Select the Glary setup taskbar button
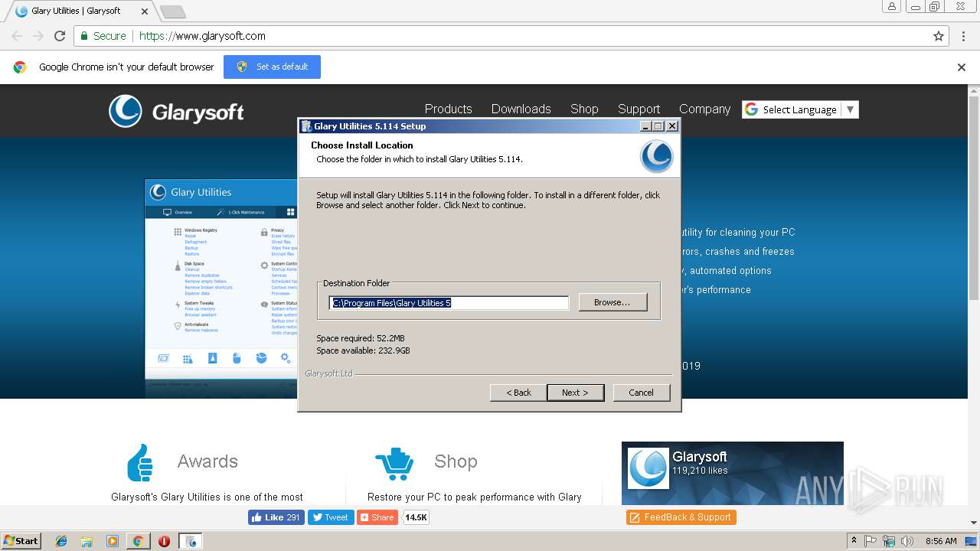 click(191, 541)
